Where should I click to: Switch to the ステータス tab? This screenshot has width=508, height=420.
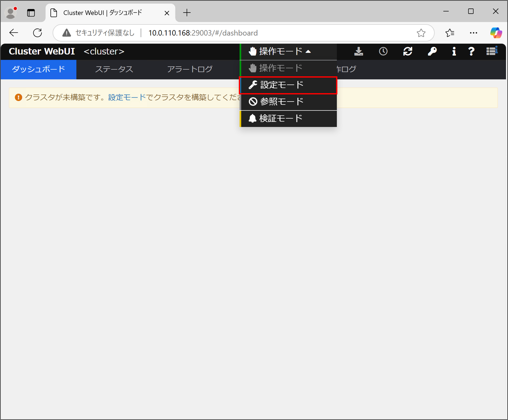(114, 69)
